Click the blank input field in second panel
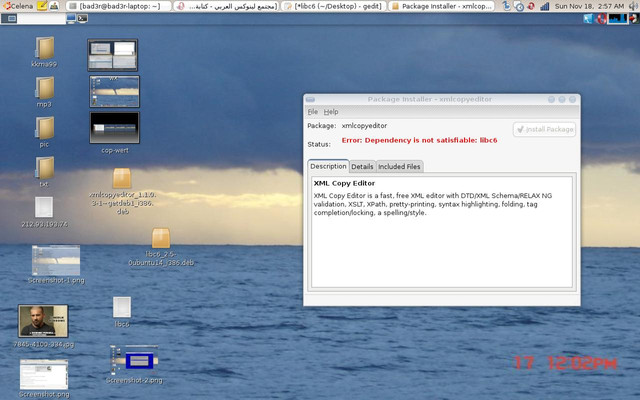The width and height of the screenshot is (640, 400). 41,19
